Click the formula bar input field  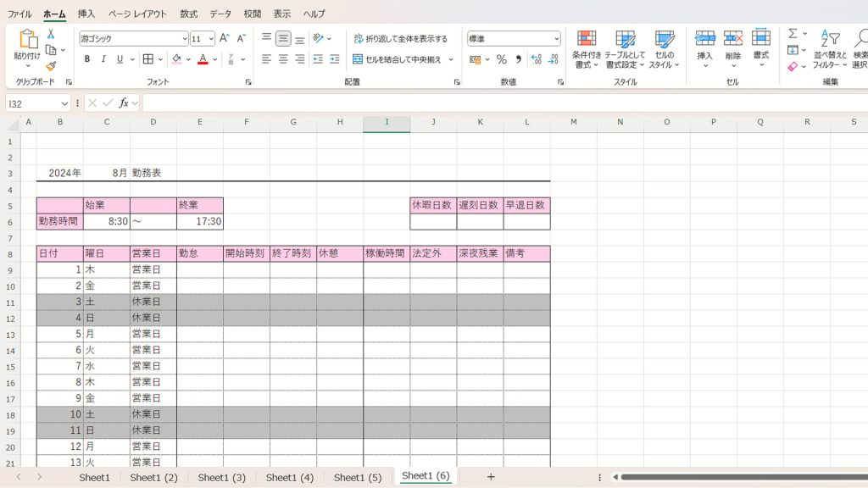(x=500, y=103)
